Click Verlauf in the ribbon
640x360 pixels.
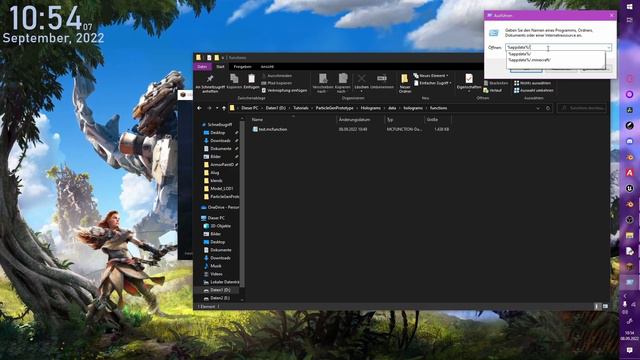[x=493, y=91]
